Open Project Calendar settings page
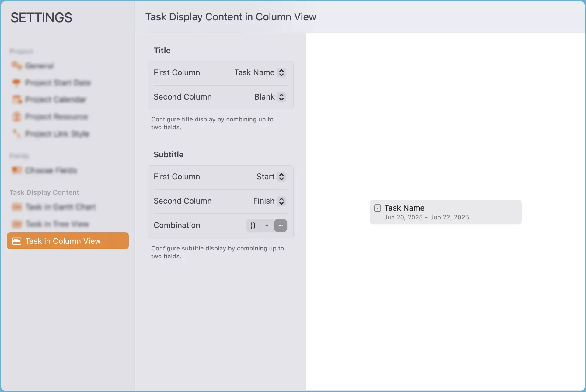The height and width of the screenshot is (392, 586). (x=56, y=100)
